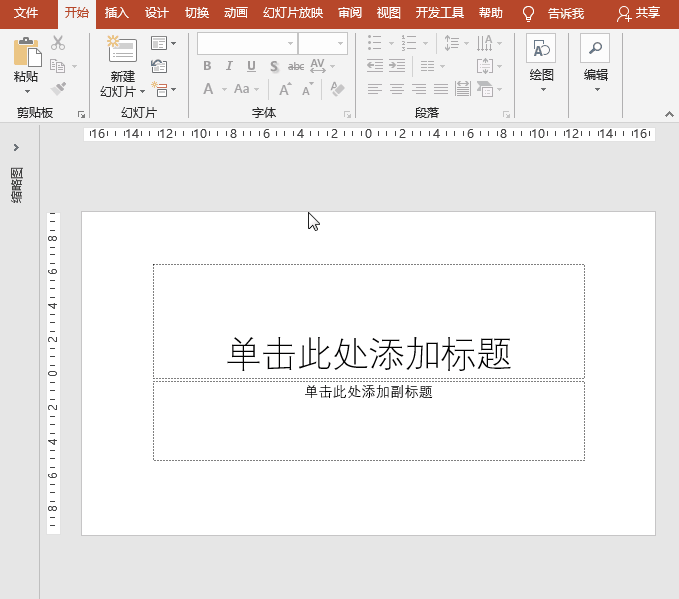Open the Editing (编辑) group button
The image size is (679, 599).
pos(595,63)
